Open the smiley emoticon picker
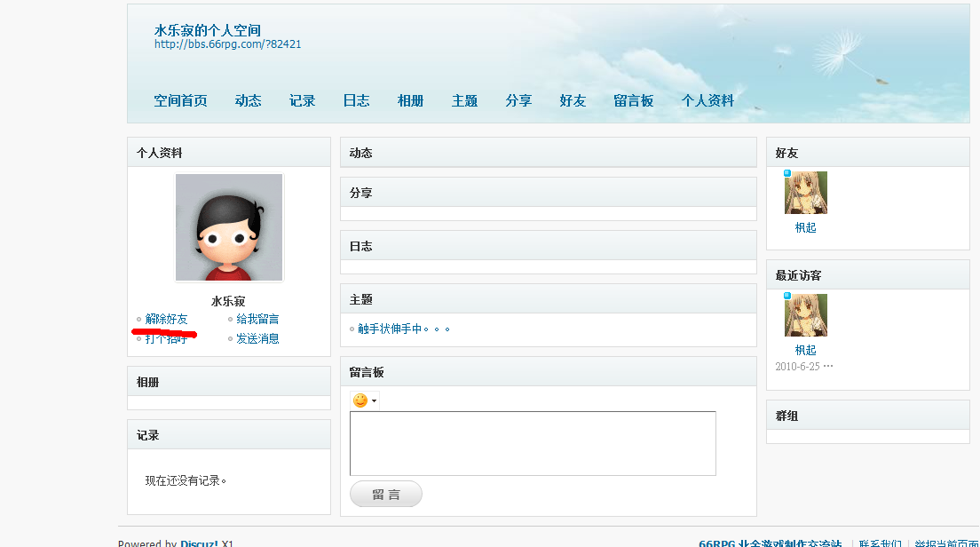 (x=360, y=400)
